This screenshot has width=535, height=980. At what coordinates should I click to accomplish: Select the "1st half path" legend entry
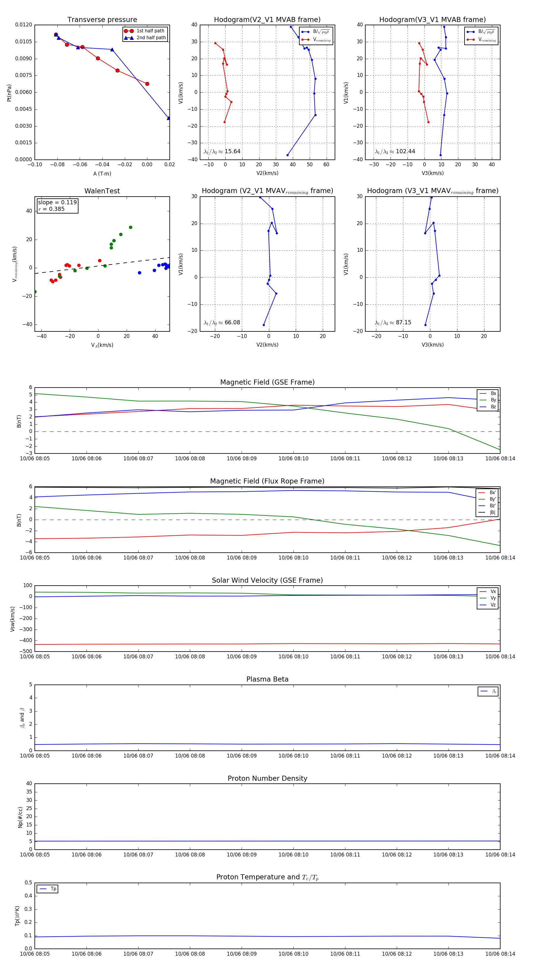coord(145,31)
